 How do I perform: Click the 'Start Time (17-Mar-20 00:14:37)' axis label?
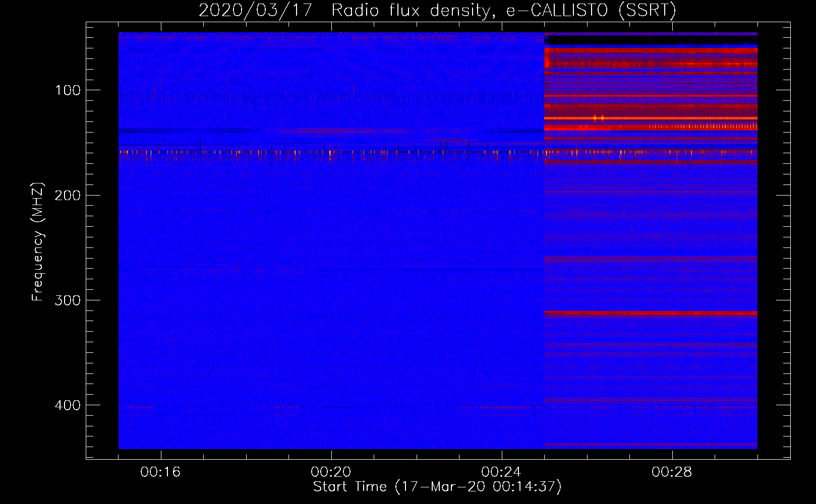pos(437,487)
